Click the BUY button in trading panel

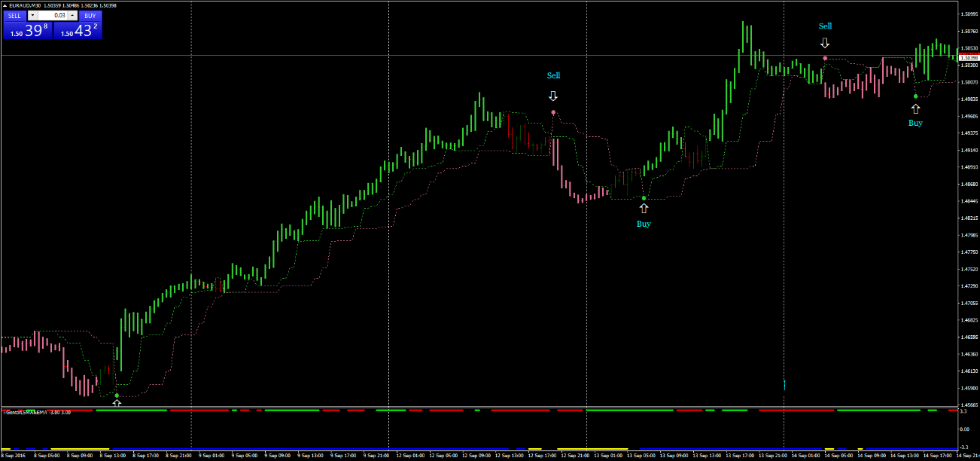[x=90, y=15]
